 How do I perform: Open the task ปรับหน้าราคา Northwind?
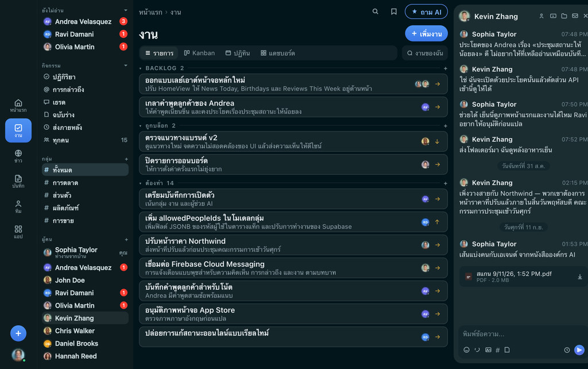coord(293,245)
